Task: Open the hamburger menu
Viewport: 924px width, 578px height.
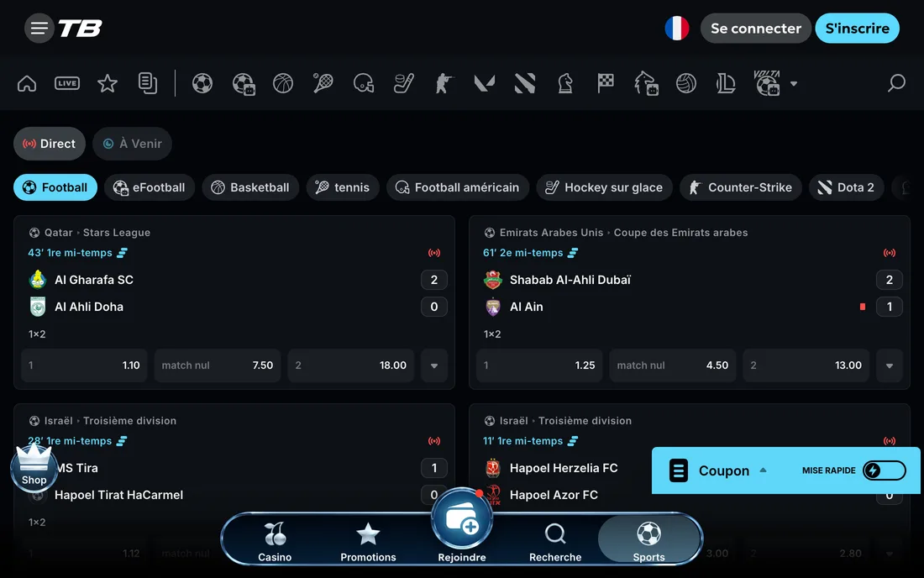Action: (x=39, y=29)
